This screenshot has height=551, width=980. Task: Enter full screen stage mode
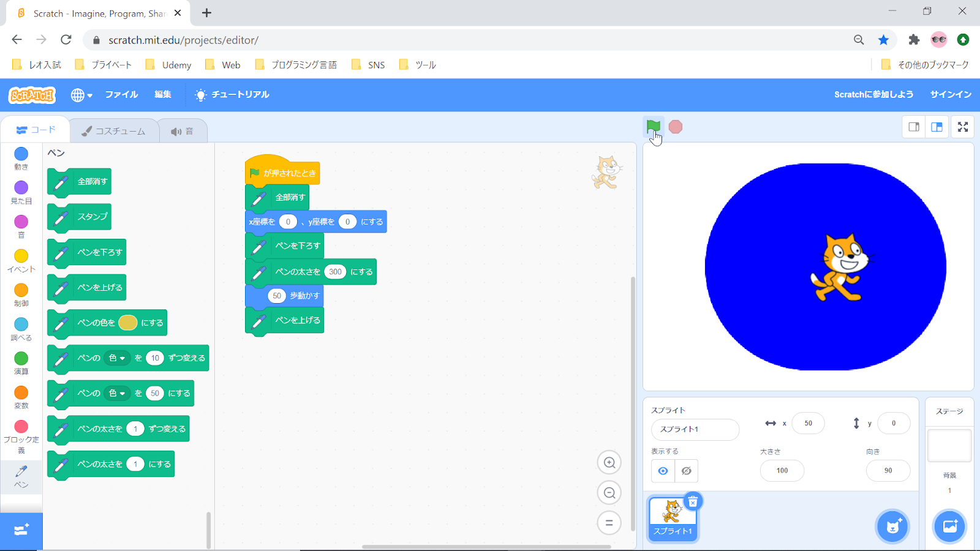963,127
